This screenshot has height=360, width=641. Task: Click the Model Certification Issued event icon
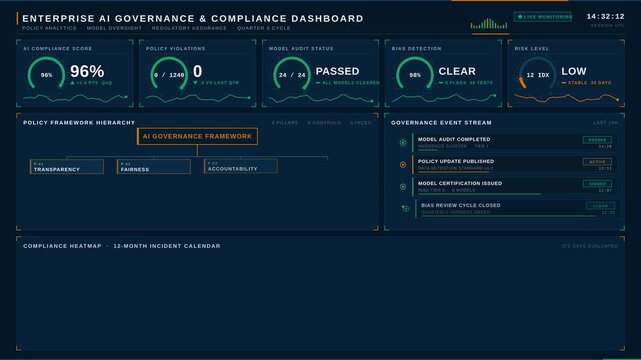(403, 187)
